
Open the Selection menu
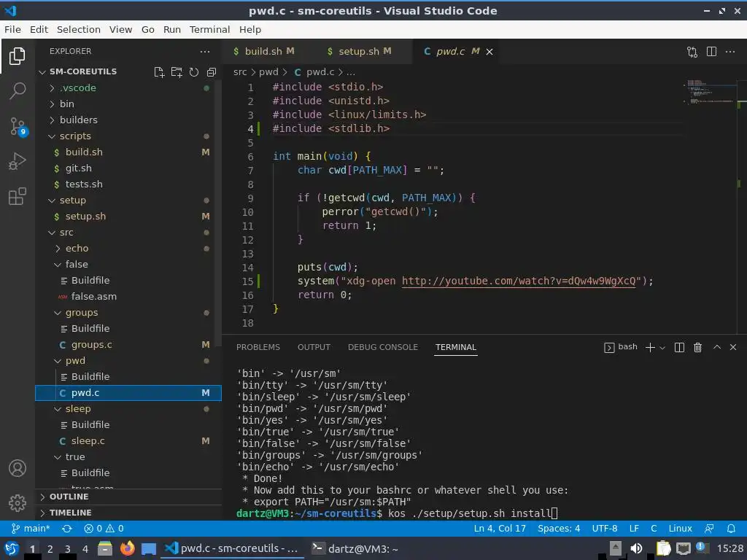pyautogui.click(x=79, y=29)
